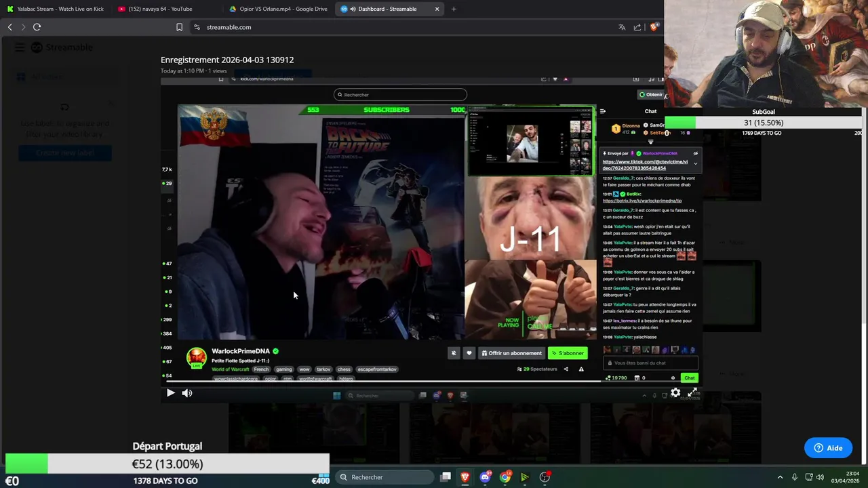868x488 pixels.
Task: Select the French stream tag
Action: [261, 369]
